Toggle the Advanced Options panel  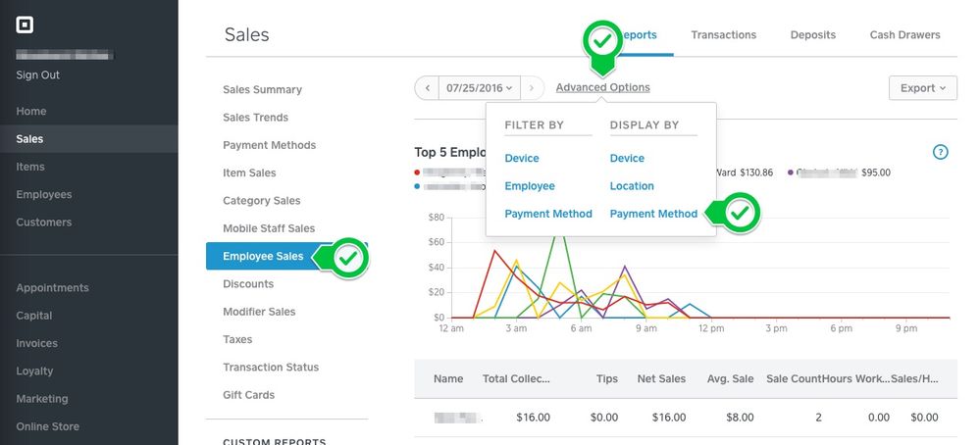click(x=602, y=87)
